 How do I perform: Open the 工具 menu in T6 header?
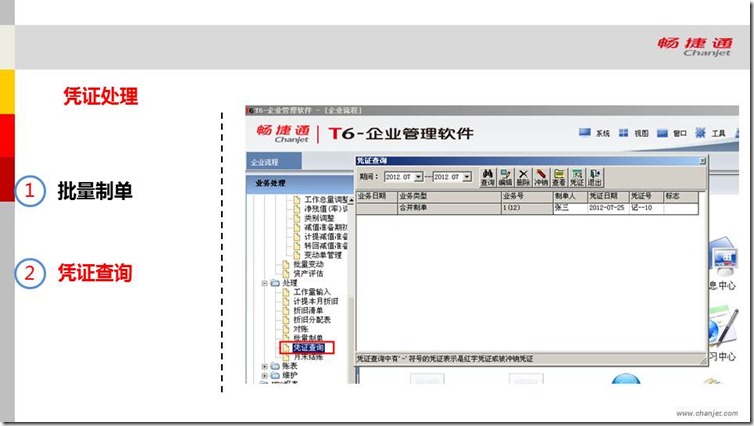coord(710,133)
